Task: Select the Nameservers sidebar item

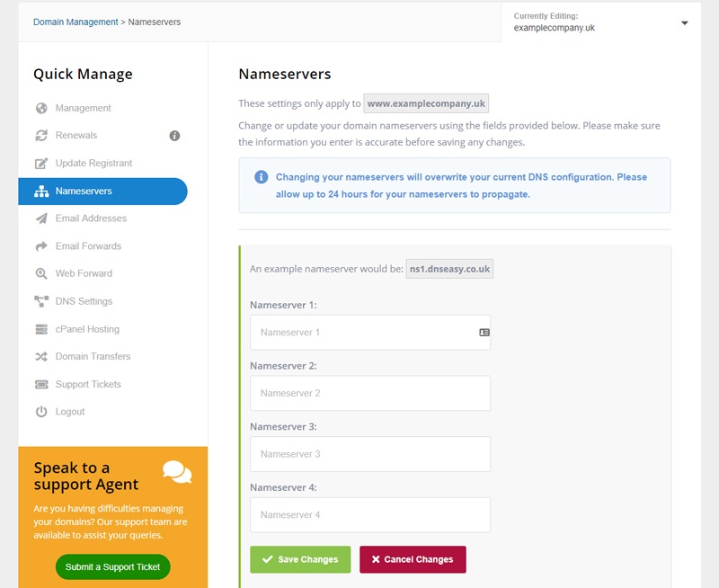Action: (102, 192)
